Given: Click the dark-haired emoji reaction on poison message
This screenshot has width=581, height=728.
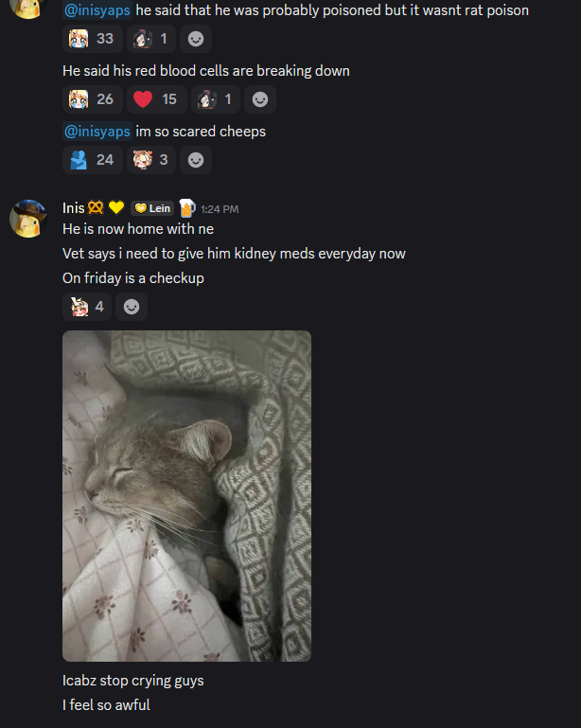Looking at the screenshot, I should click(151, 39).
